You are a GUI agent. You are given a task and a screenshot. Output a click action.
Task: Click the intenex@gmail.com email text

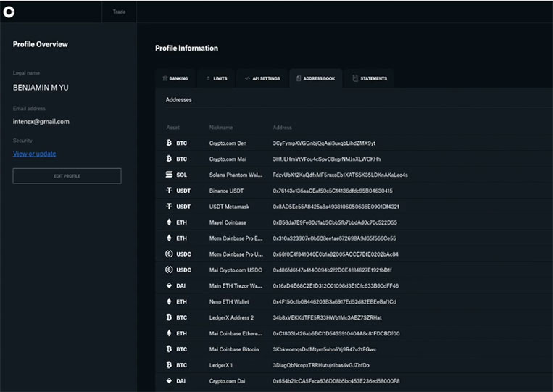[41, 122]
